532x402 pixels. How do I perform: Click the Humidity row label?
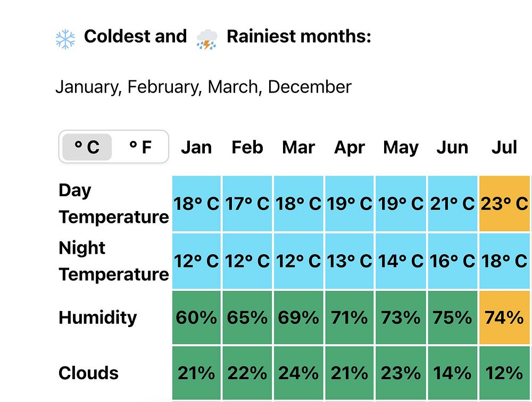click(98, 317)
